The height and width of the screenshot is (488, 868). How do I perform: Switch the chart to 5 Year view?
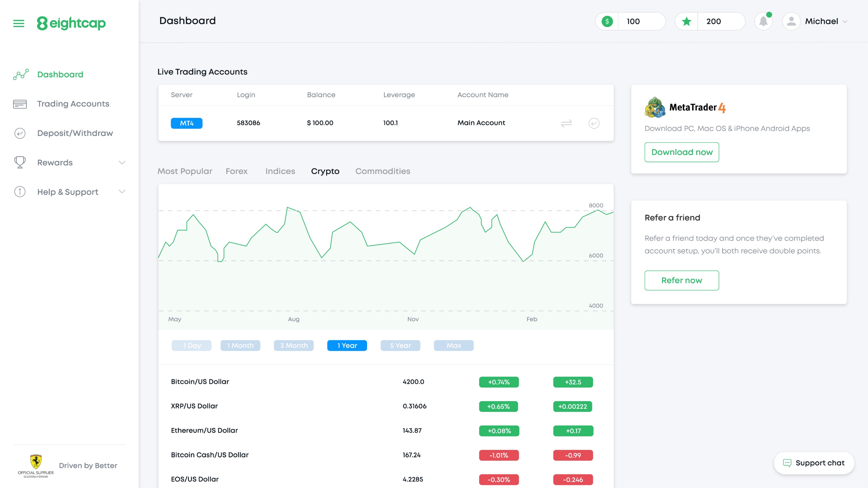click(400, 345)
